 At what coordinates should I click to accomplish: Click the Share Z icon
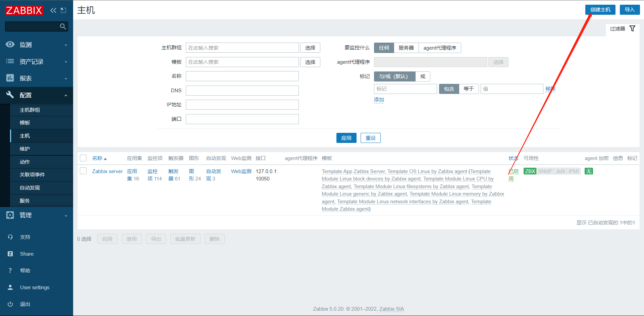click(10, 254)
